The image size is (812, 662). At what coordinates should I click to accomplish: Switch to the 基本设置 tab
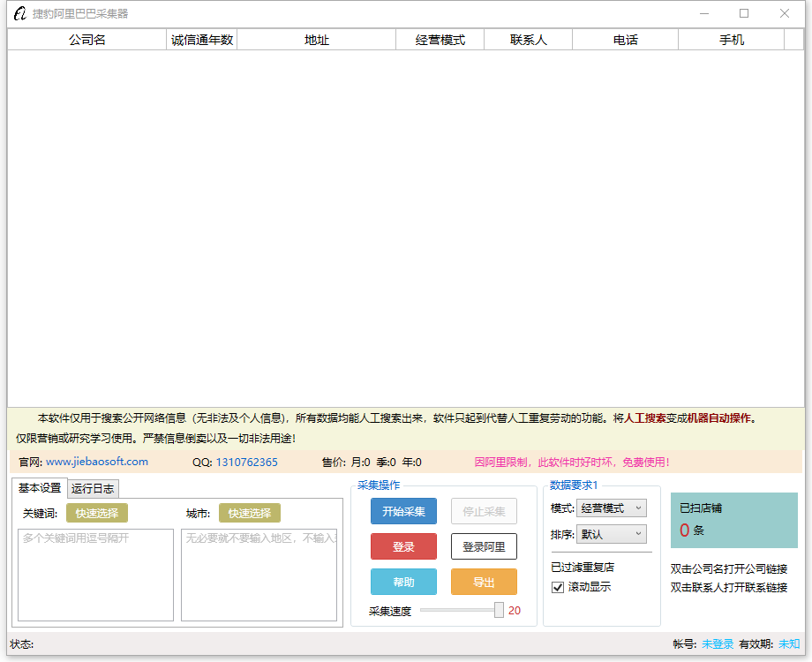(x=40, y=488)
